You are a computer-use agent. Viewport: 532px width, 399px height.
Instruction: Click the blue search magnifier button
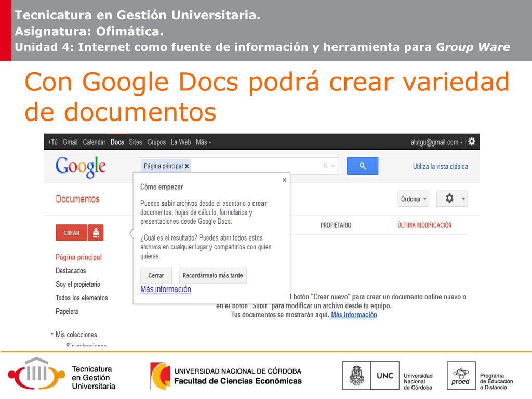tap(362, 166)
